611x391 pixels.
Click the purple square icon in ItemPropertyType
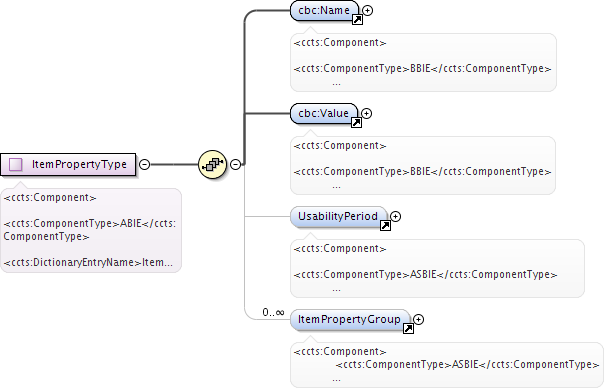[16, 165]
